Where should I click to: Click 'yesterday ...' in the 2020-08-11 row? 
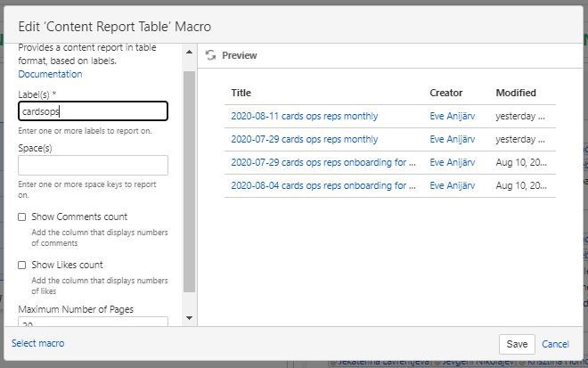click(x=520, y=117)
